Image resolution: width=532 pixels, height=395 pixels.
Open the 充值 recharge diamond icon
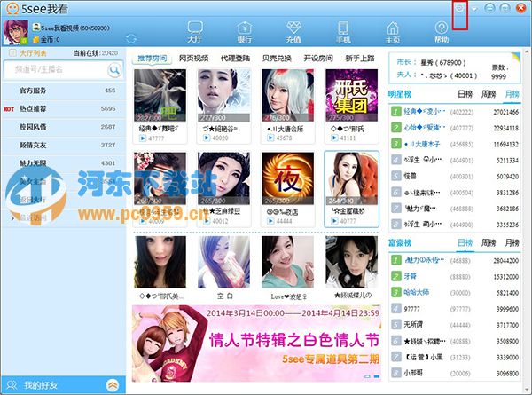click(293, 32)
